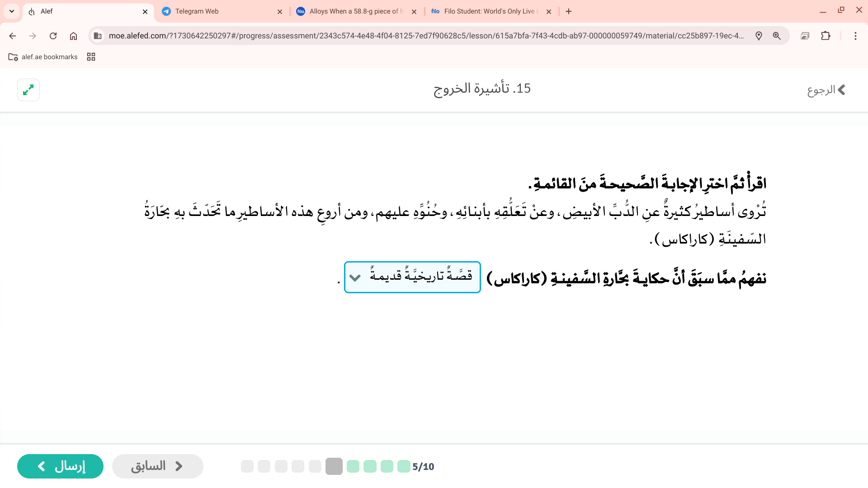Click the browser home icon
Viewport: 868px width, 488px height.
coord(73,36)
